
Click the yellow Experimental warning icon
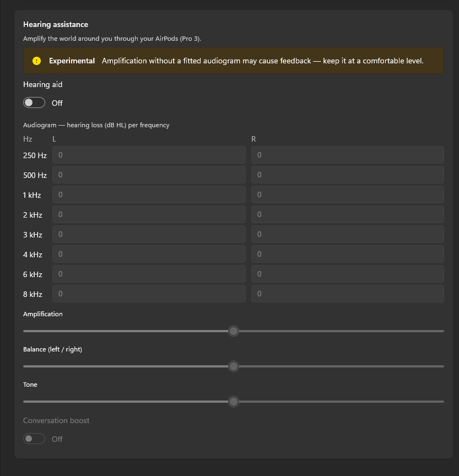point(36,61)
